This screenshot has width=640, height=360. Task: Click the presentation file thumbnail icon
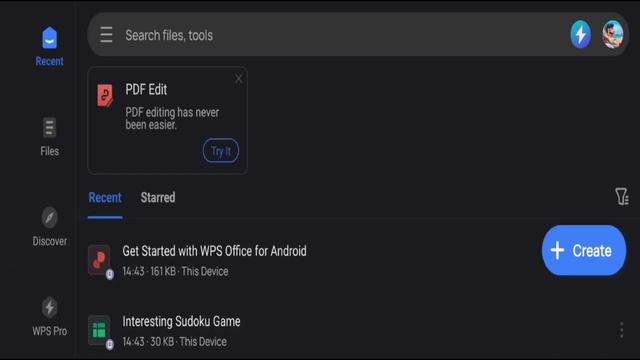pyautogui.click(x=99, y=260)
